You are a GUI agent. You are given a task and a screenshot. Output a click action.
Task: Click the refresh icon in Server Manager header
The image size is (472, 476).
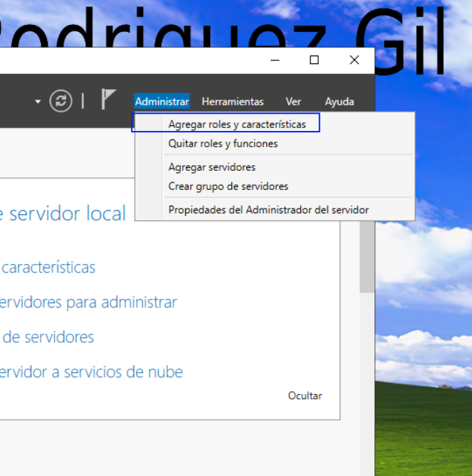61,101
